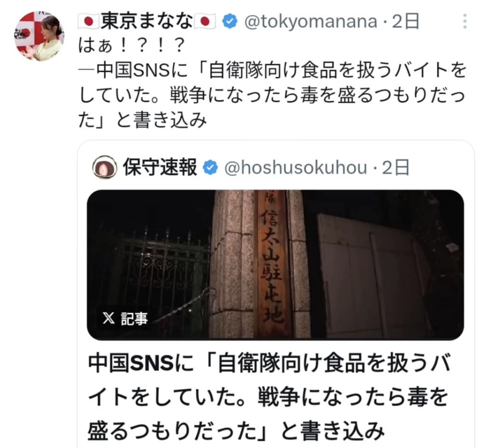
Task: Click the 2日 timestamp of main tweet
Action: (x=405, y=22)
